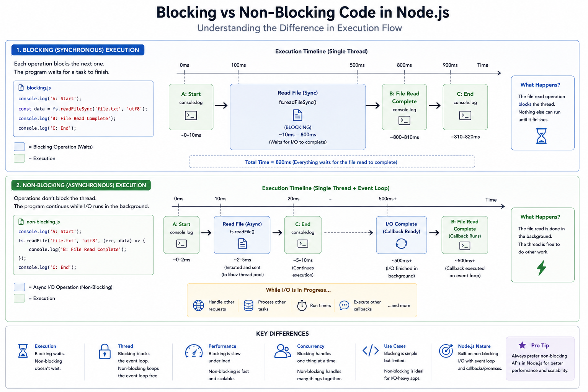This screenshot has height=392, width=588.
Task: Click the terminal icon in C: End blocking box
Action: click(x=465, y=115)
